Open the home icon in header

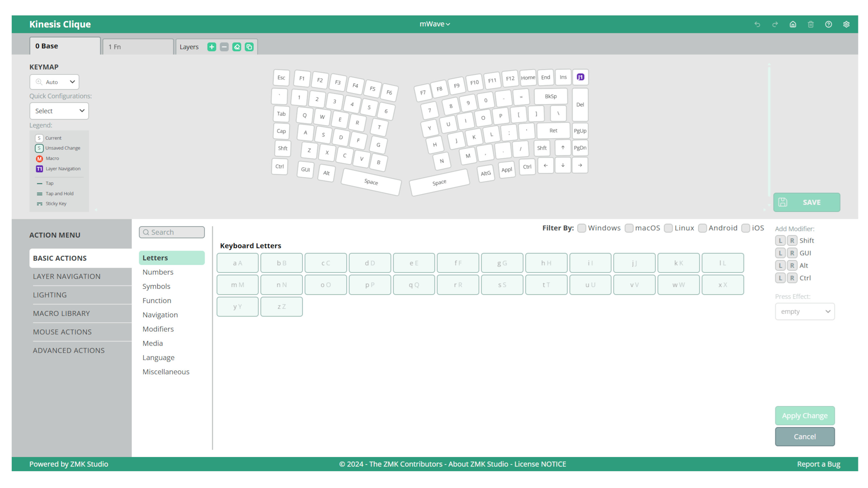pyautogui.click(x=793, y=24)
